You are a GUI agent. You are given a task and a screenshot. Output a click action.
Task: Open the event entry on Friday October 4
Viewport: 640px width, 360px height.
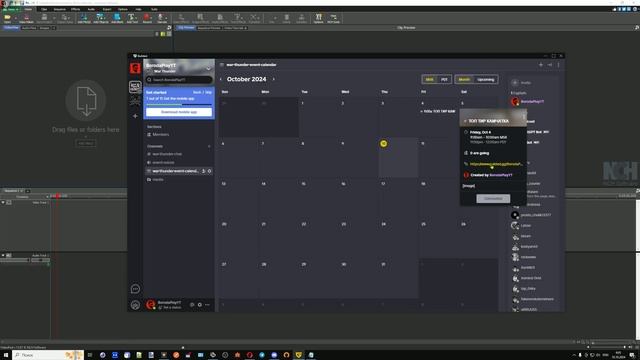click(438, 111)
